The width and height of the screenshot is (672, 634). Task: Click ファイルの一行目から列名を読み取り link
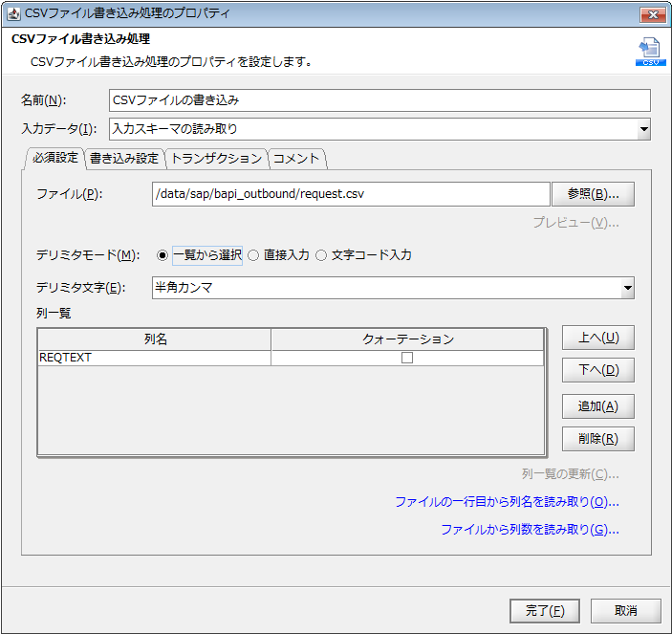[507, 502]
